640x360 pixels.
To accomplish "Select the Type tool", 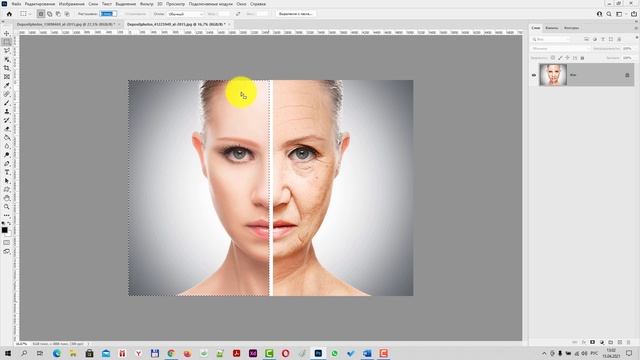I will click(x=7, y=172).
